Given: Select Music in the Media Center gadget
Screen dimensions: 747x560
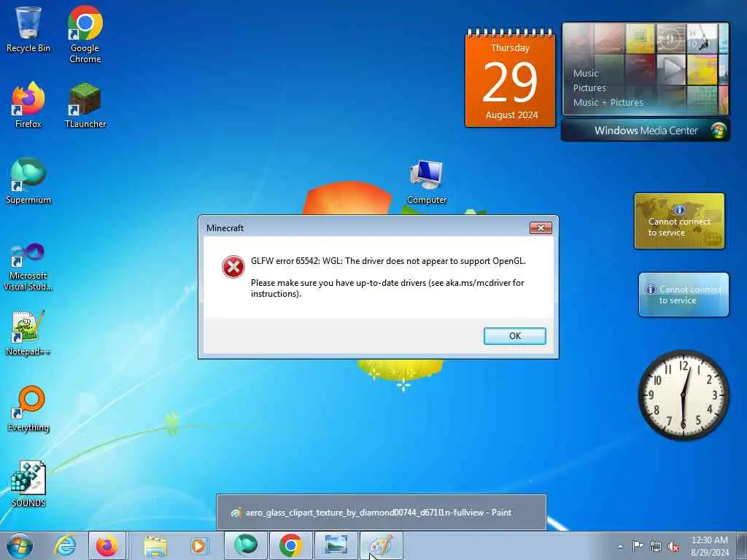Looking at the screenshot, I should pos(586,74).
